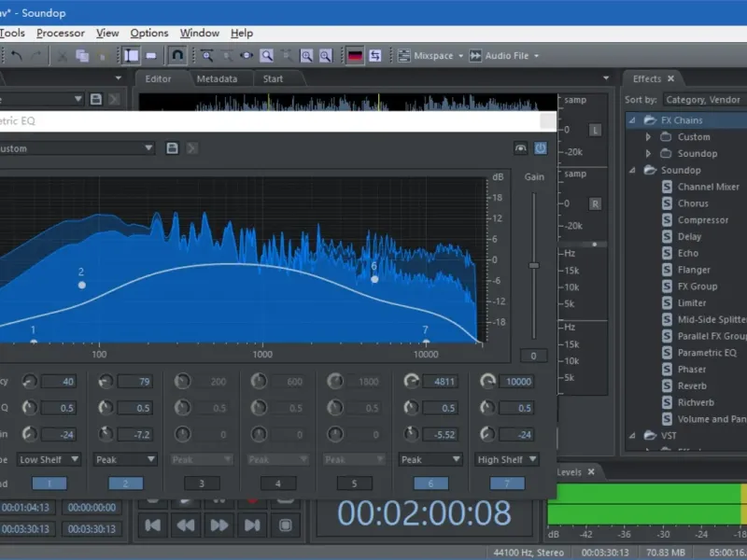Screen dimensions: 747x560
Task: Open the Window menu
Action: (x=199, y=34)
